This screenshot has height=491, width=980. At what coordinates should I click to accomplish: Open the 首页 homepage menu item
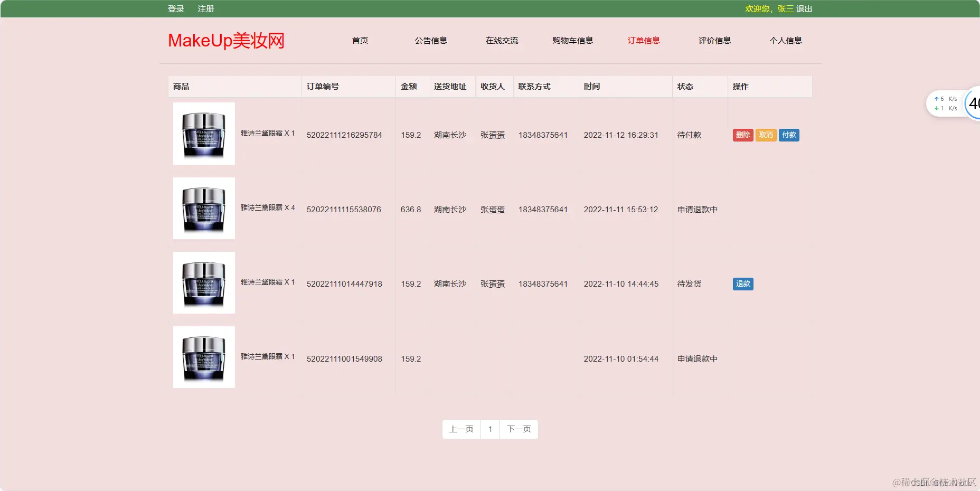(360, 40)
